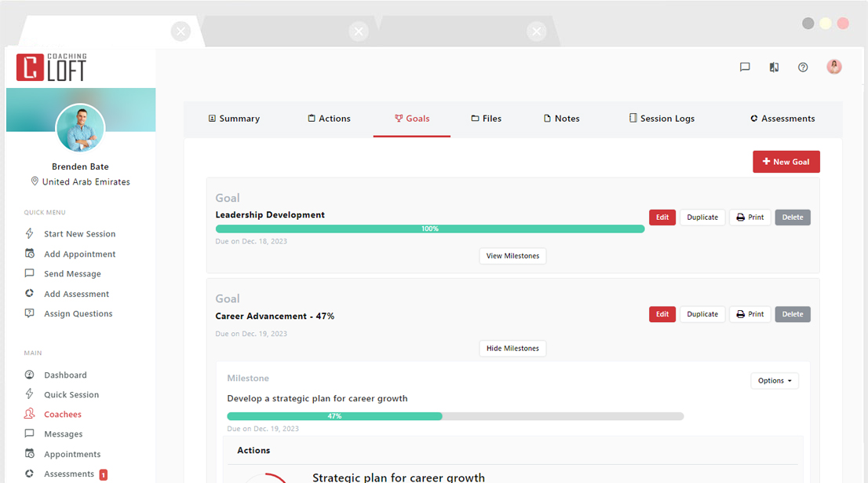The width and height of the screenshot is (868, 483).
Task: Switch to the Session Logs tab
Action: tap(662, 119)
